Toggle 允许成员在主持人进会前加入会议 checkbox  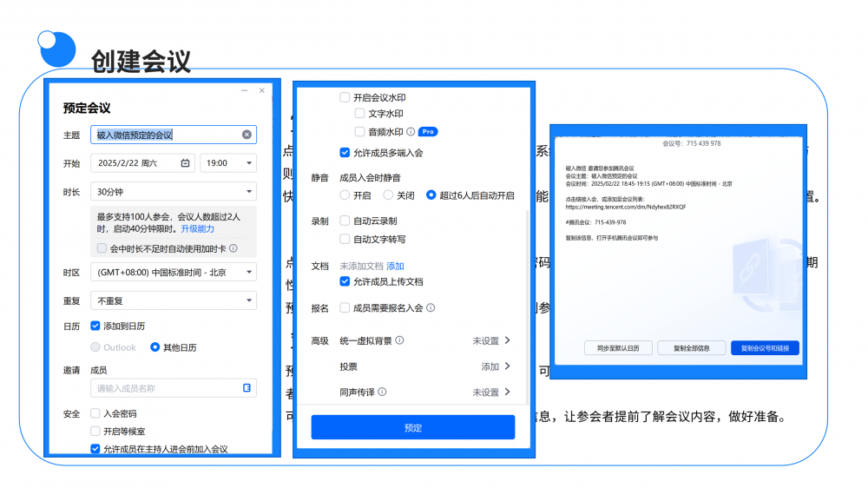95,449
